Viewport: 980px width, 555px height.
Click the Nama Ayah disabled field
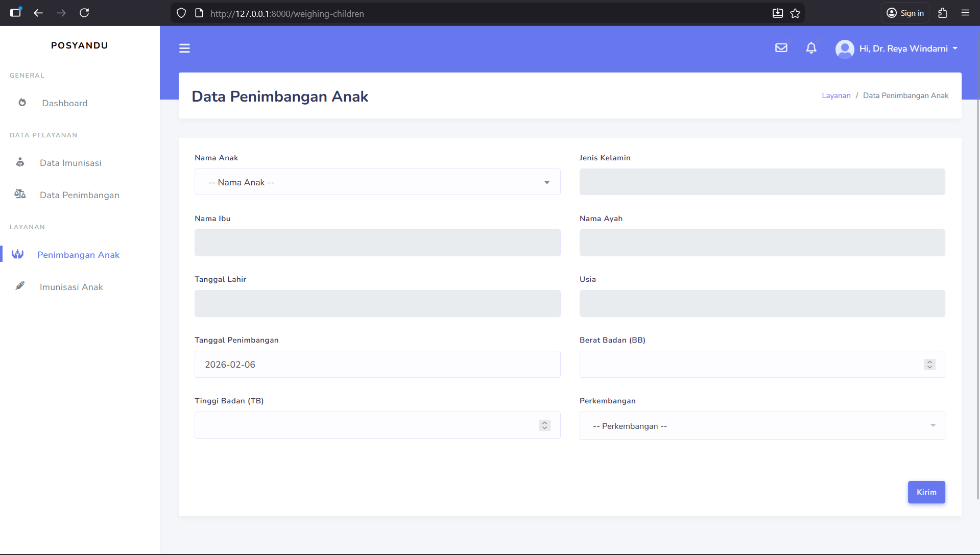coord(762,243)
